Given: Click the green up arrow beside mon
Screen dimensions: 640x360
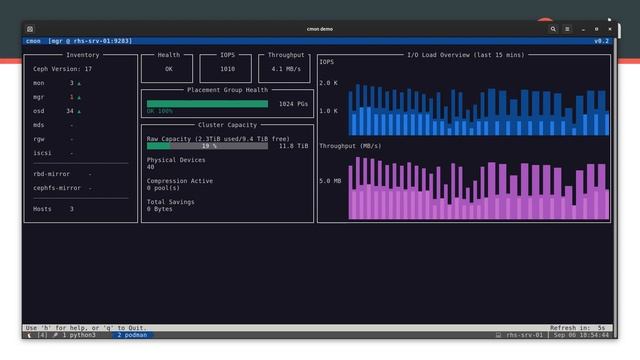Looking at the screenshot, I should pos(79,83).
